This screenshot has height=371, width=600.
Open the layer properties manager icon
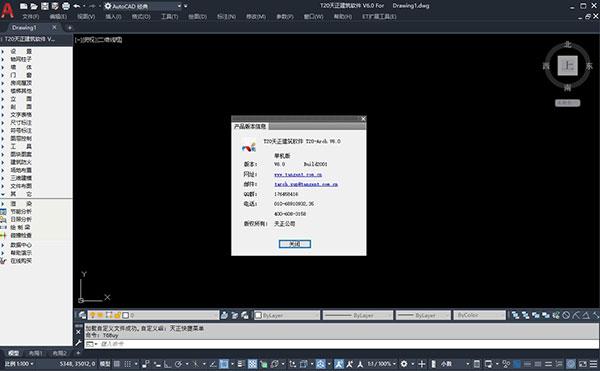82,315
